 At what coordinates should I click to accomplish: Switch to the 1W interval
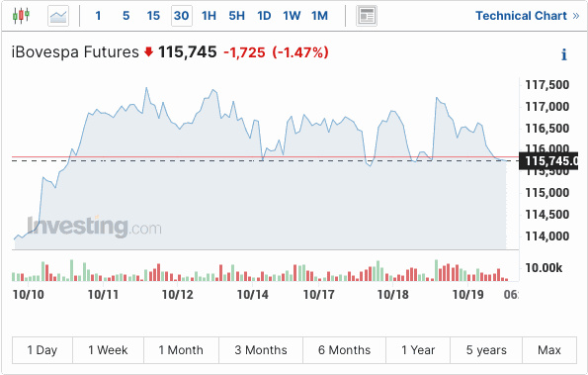292,16
